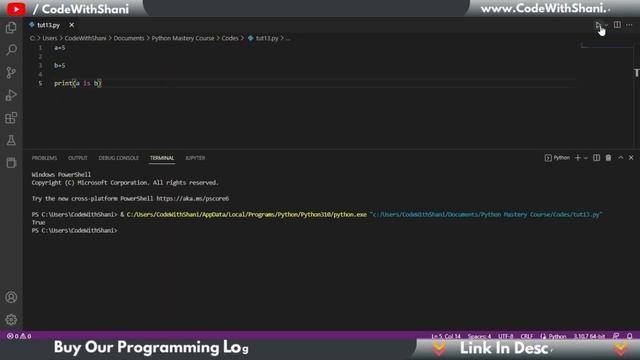
Task: Open the Explorer view in activity bar
Action: pos(11,28)
